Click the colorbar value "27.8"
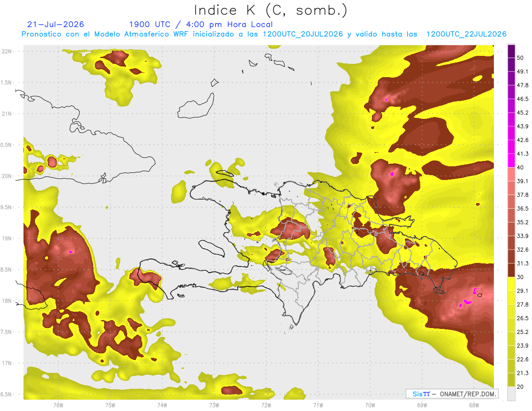The height and width of the screenshot is (411, 532). [x=523, y=305]
